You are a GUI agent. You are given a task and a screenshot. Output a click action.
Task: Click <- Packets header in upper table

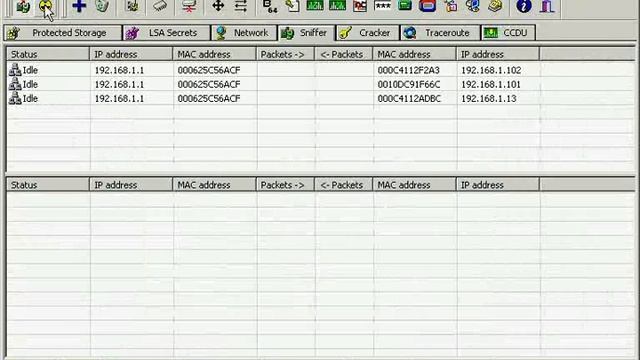click(344, 54)
